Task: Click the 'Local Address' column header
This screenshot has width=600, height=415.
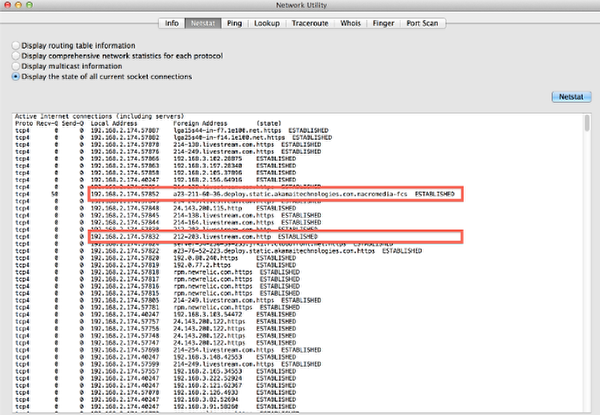Action: (114, 123)
